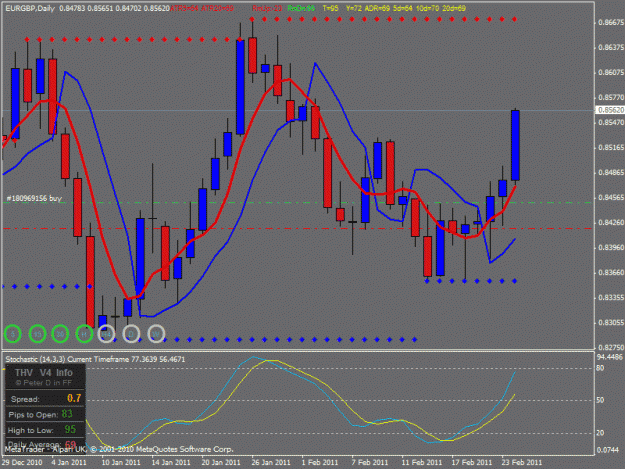Click the latest tall blue candlestick
The height and width of the screenshot is (469, 625).
pos(515,145)
